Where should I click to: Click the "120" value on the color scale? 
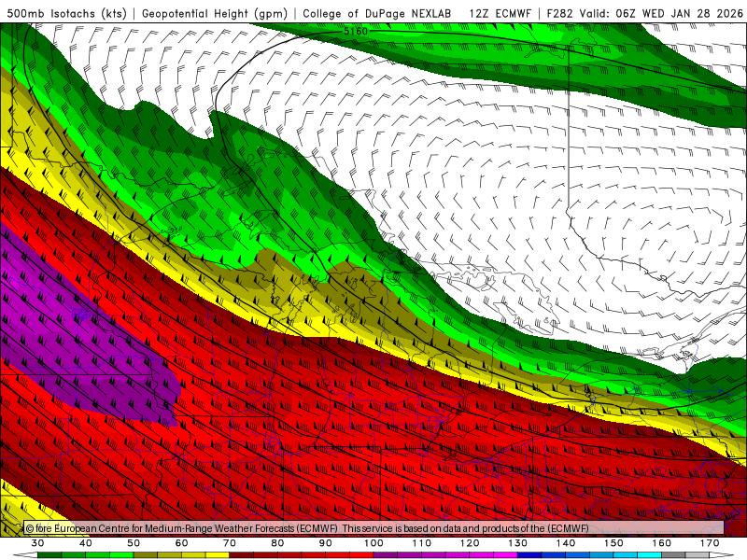470,543
